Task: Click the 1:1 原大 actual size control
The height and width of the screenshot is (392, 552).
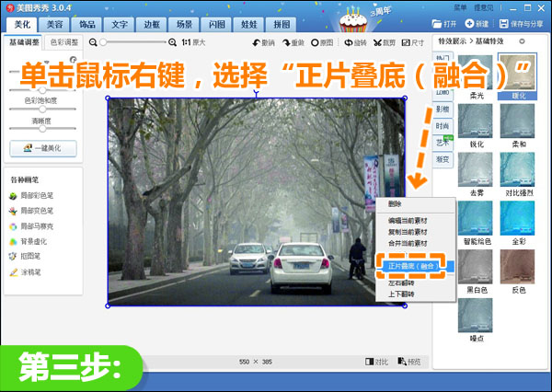Action: click(193, 42)
